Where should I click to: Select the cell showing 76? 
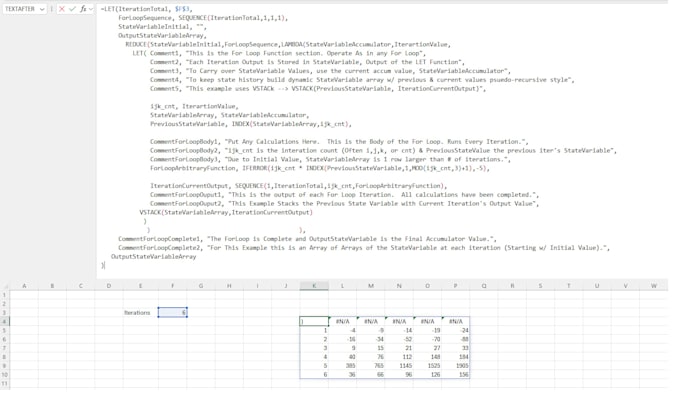coord(371,357)
